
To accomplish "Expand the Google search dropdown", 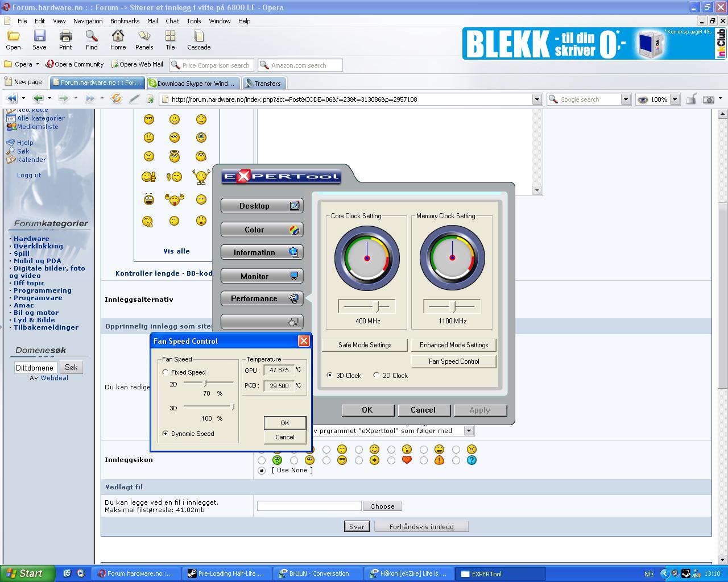I will click(x=626, y=99).
